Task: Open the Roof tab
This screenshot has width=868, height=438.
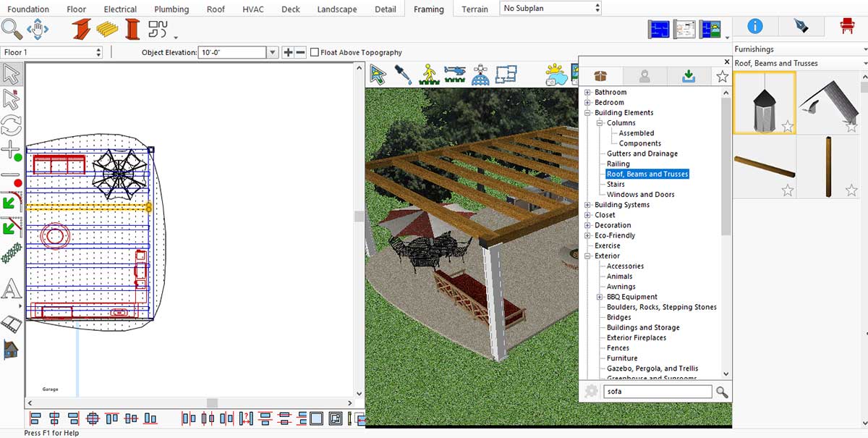Action: click(216, 9)
